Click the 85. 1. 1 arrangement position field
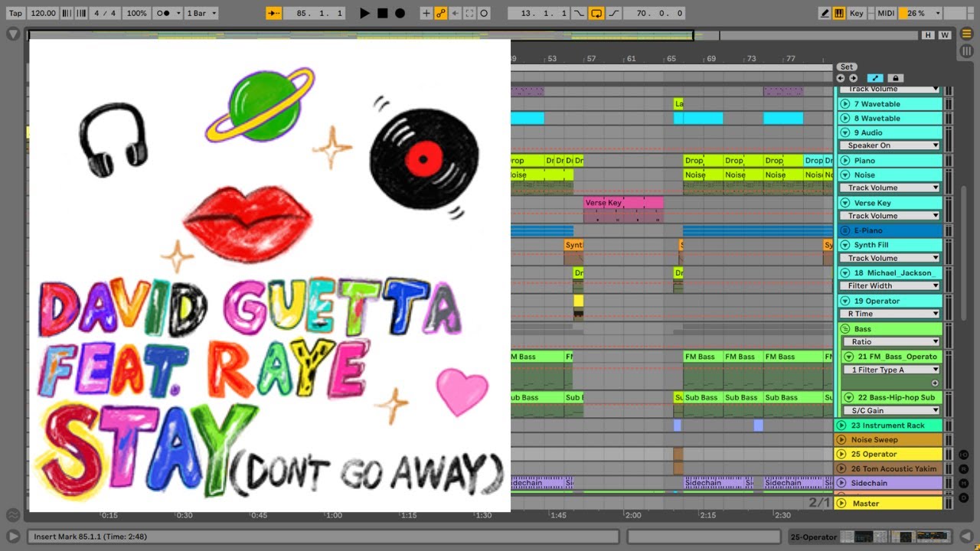This screenshot has width=980, height=551. pyautogui.click(x=314, y=13)
